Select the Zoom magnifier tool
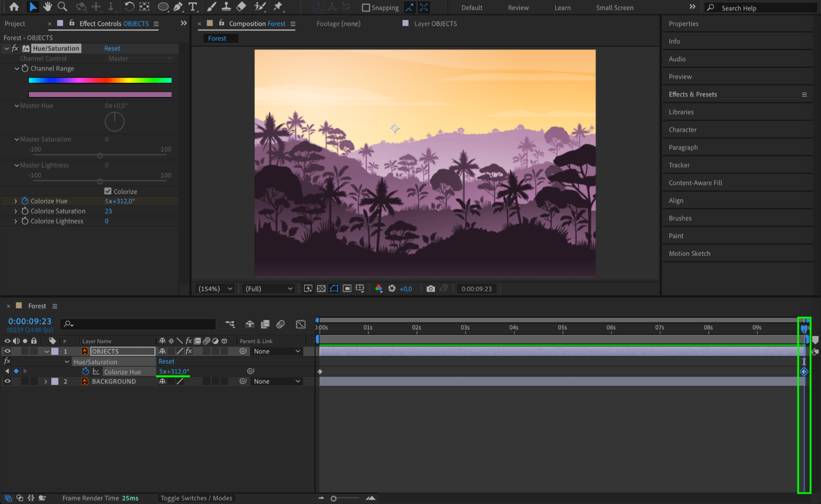The height and width of the screenshot is (504, 821). click(x=62, y=7)
